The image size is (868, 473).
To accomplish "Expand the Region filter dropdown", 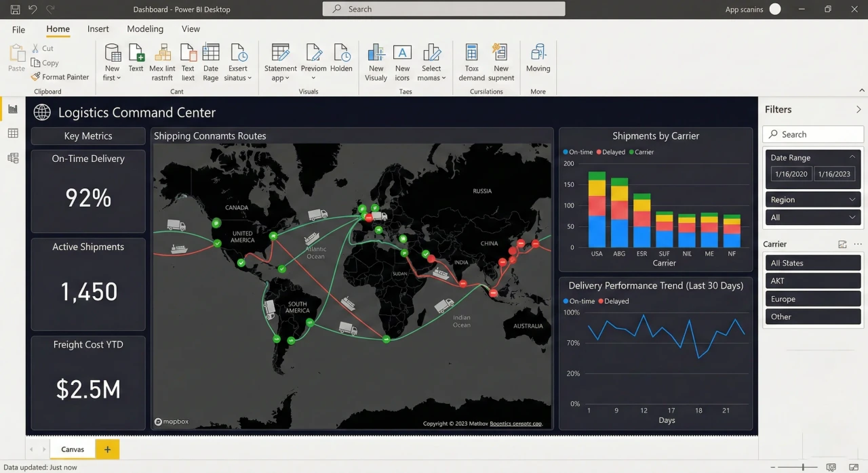I will (852, 200).
